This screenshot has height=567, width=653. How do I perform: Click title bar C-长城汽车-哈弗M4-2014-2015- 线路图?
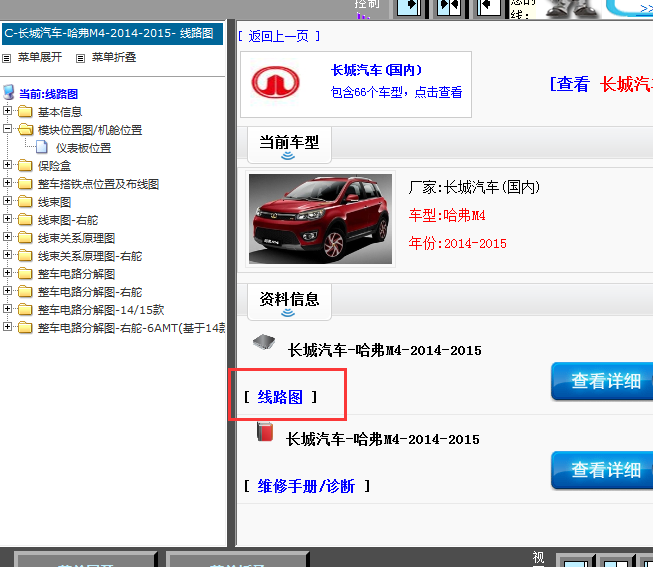pyautogui.click(x=112, y=34)
